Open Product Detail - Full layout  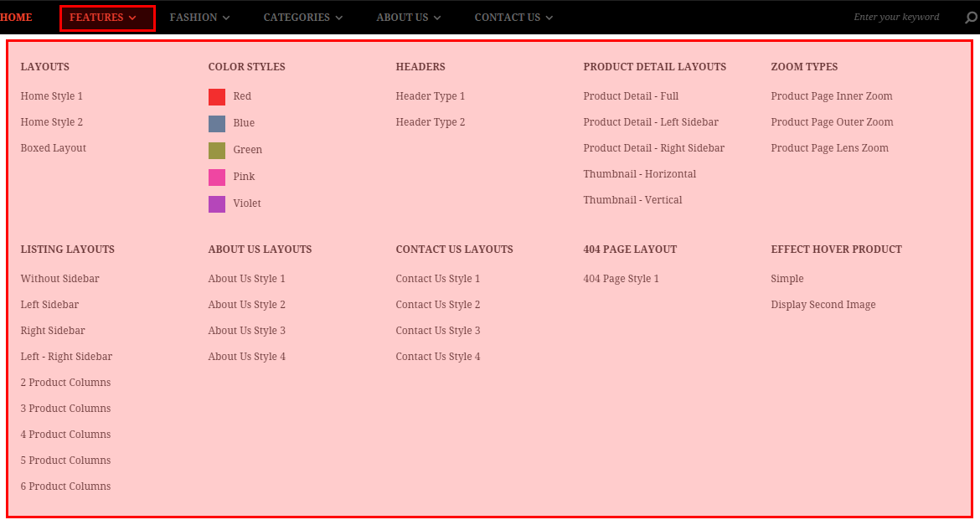pos(632,96)
